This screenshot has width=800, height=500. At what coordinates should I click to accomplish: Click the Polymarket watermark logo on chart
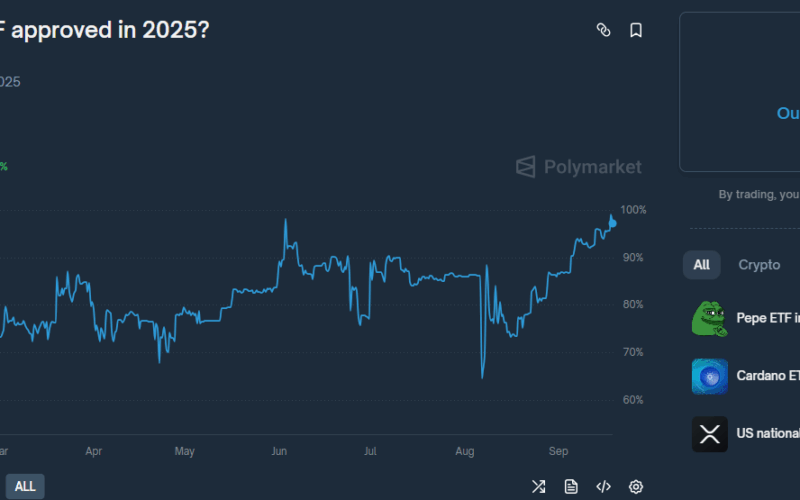pyautogui.click(x=579, y=167)
